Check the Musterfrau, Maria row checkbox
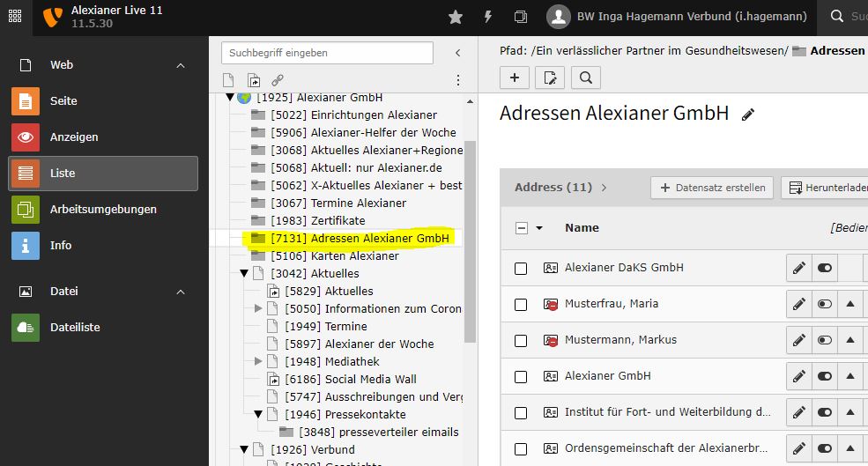 [x=521, y=305]
